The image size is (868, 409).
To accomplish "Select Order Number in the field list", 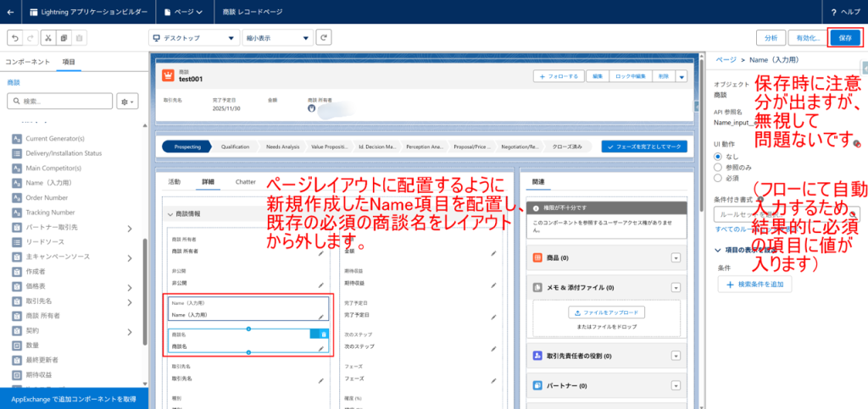I will click(47, 197).
